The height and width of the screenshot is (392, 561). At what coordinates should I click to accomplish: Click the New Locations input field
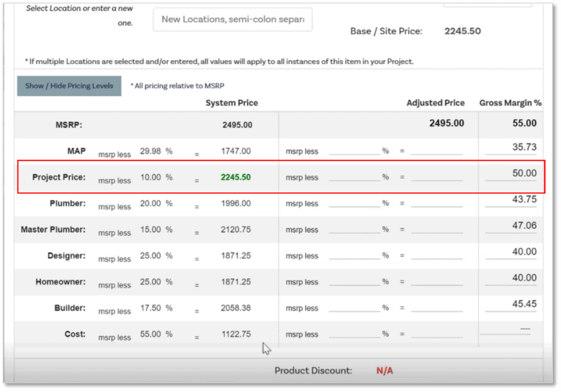click(x=232, y=19)
